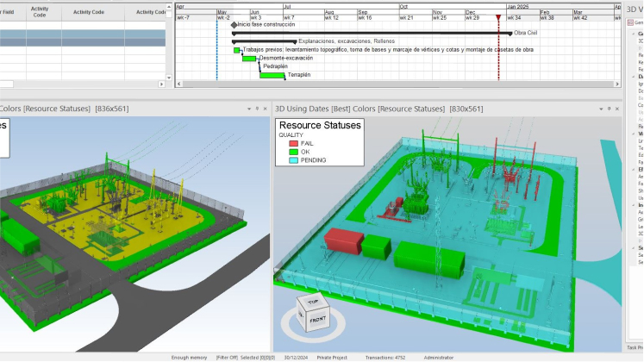Click the red FAIL legend swatch
644x362 pixels.
(293, 143)
